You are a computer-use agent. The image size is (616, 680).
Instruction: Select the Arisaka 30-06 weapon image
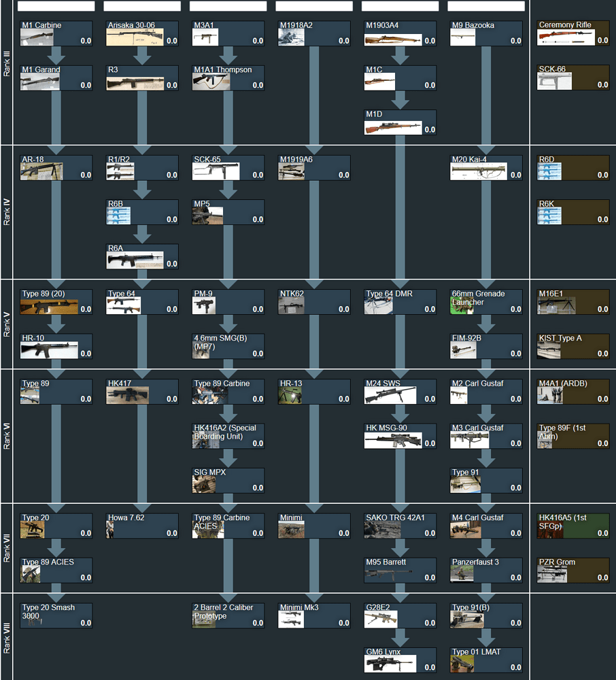(x=135, y=37)
